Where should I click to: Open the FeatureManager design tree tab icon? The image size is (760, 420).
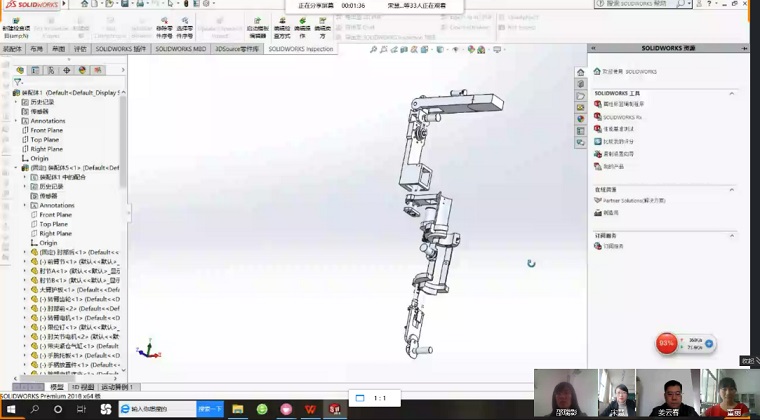pos(20,70)
